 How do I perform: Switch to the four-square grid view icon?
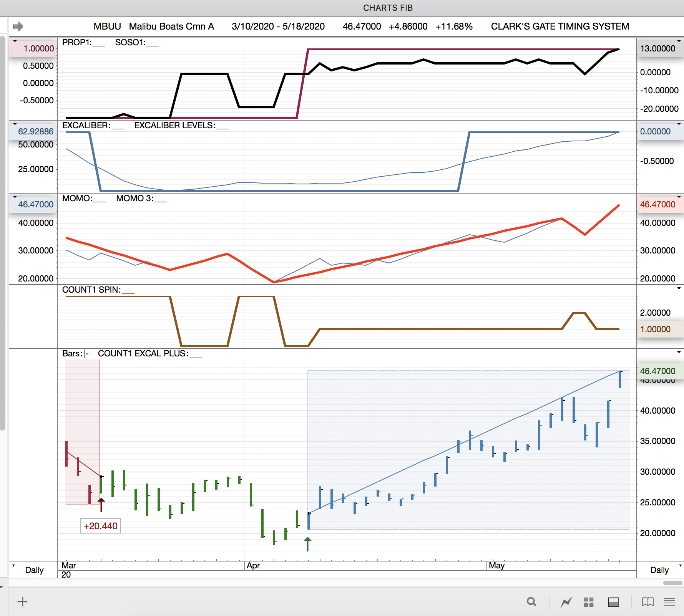click(589, 602)
